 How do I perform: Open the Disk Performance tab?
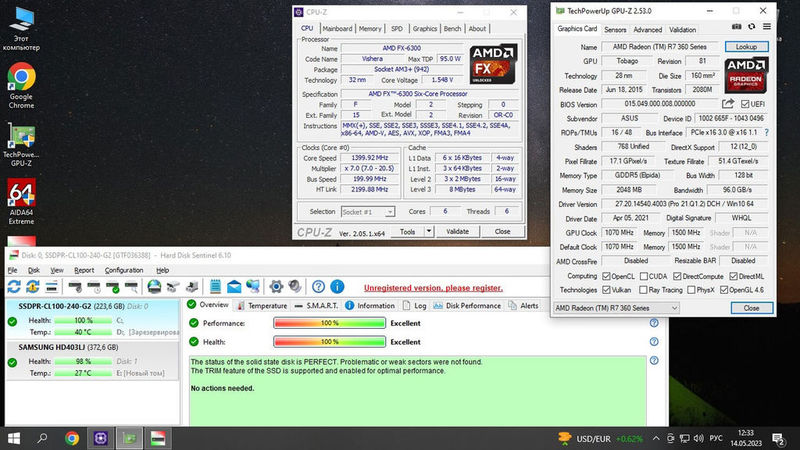coord(467,306)
